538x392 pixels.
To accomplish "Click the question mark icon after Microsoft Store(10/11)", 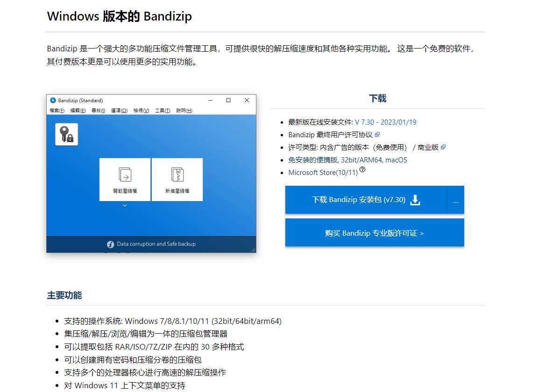I will (x=362, y=170).
